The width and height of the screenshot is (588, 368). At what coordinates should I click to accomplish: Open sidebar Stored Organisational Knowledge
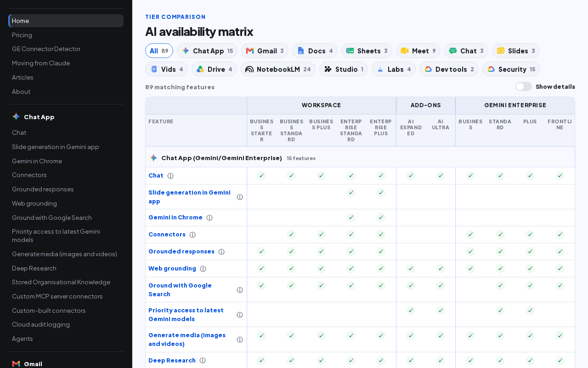[x=66, y=282]
